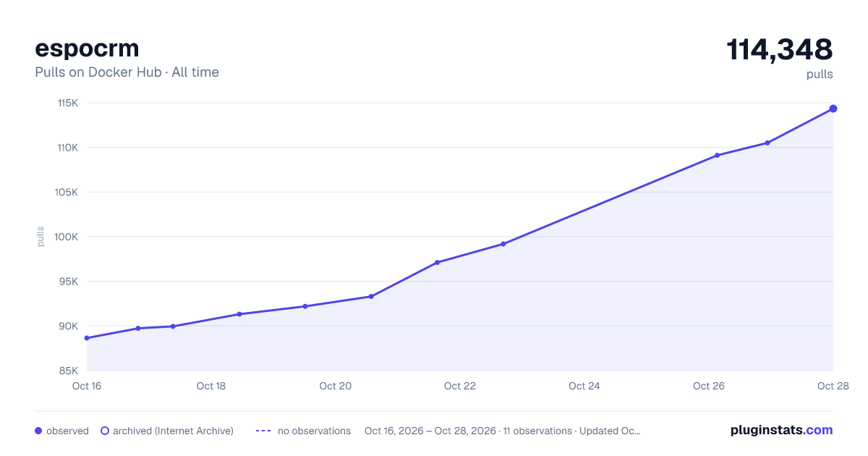The image size is (868, 456).
Task: Click the first data point at Oct 16
Action: click(x=87, y=338)
